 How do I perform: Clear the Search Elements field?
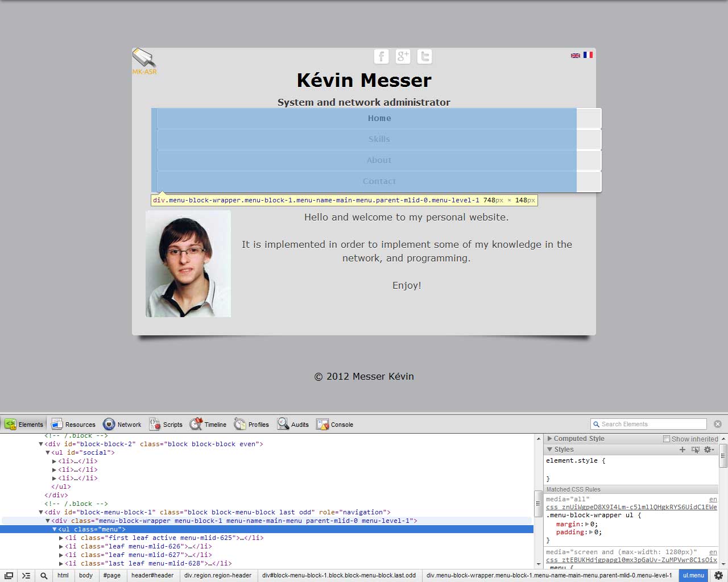[718, 424]
